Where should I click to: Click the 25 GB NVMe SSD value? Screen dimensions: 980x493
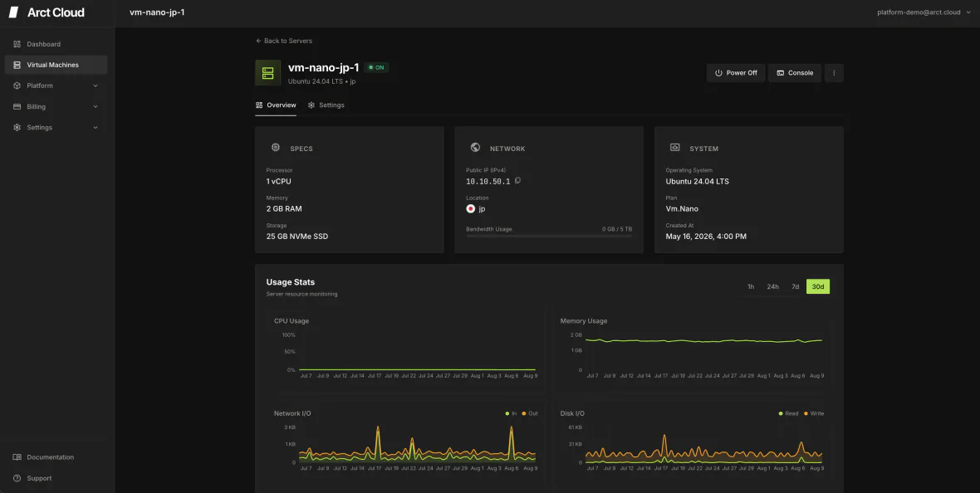(x=296, y=237)
